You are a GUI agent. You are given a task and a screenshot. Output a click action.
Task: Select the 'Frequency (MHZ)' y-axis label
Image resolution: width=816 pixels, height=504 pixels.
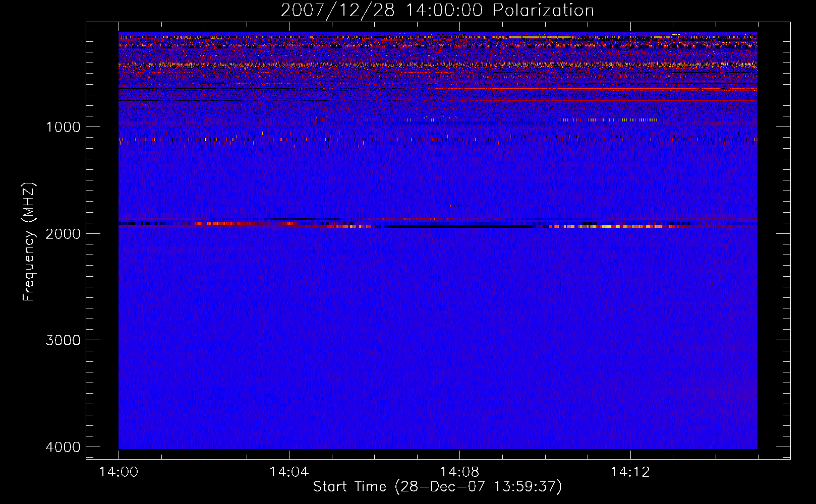pos(29,242)
